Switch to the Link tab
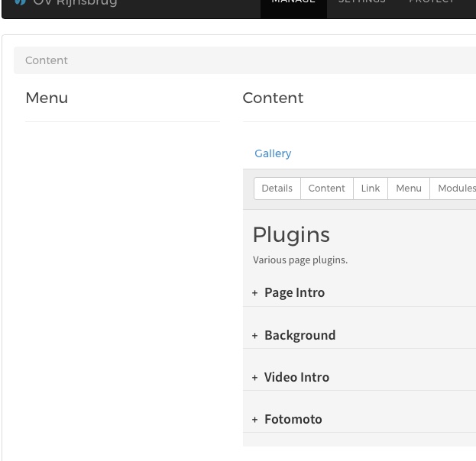This screenshot has width=476, height=461. pos(371,189)
